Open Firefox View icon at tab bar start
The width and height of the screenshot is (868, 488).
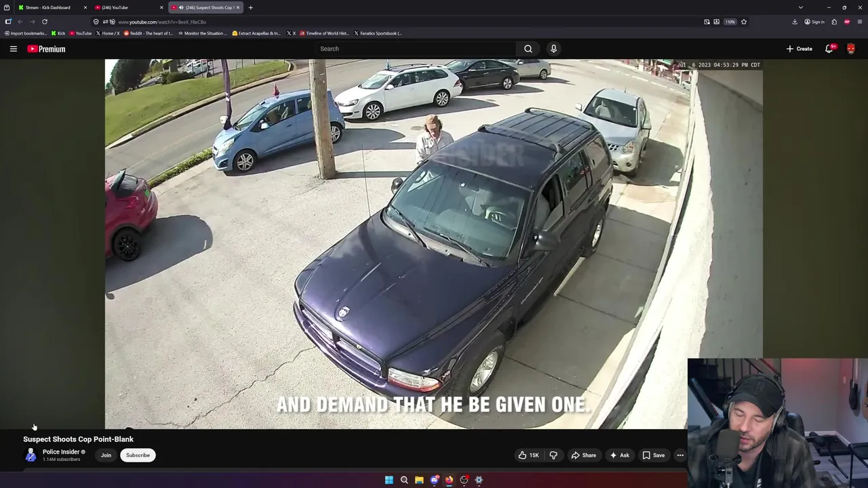[x=7, y=7]
